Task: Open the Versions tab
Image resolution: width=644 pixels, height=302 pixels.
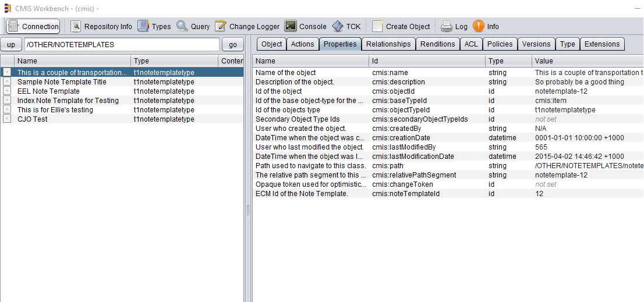Action: pyautogui.click(x=536, y=44)
